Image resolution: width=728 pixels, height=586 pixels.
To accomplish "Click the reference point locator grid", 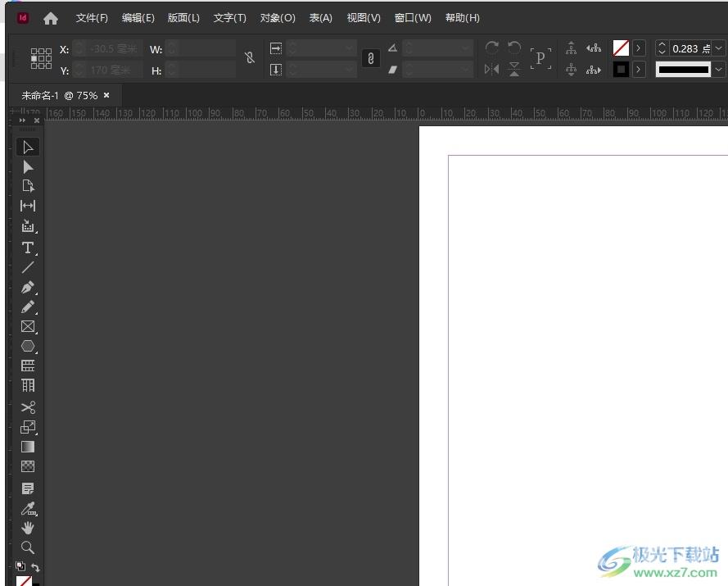I will (41, 58).
